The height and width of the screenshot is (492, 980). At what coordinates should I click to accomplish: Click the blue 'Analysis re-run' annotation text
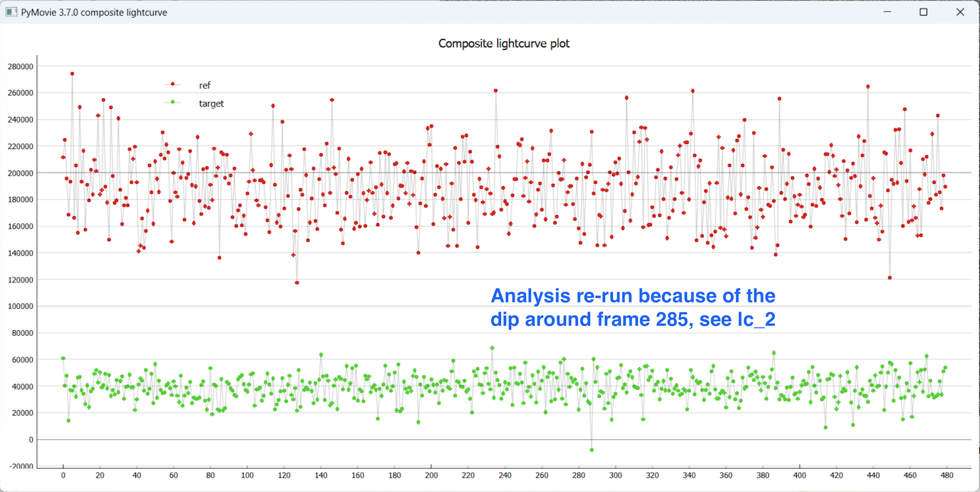633,307
